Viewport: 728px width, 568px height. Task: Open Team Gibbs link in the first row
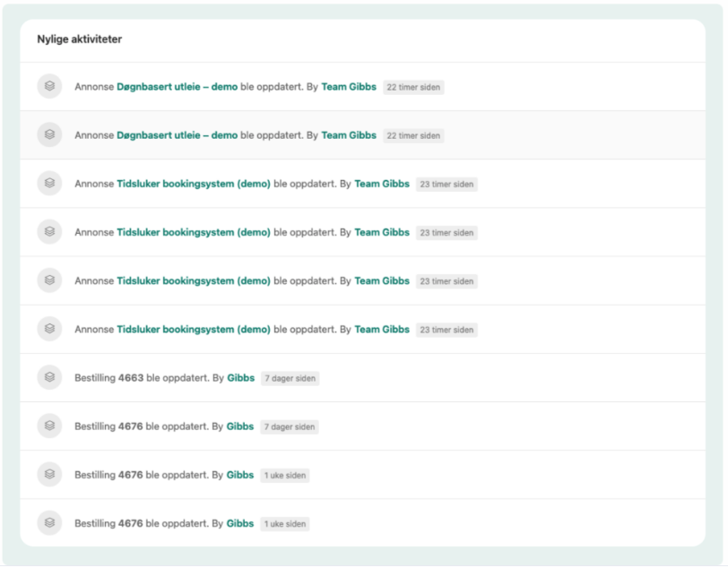pos(349,87)
